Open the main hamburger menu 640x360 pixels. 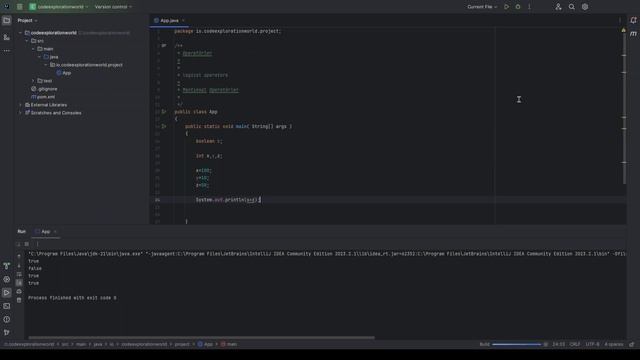point(19,7)
